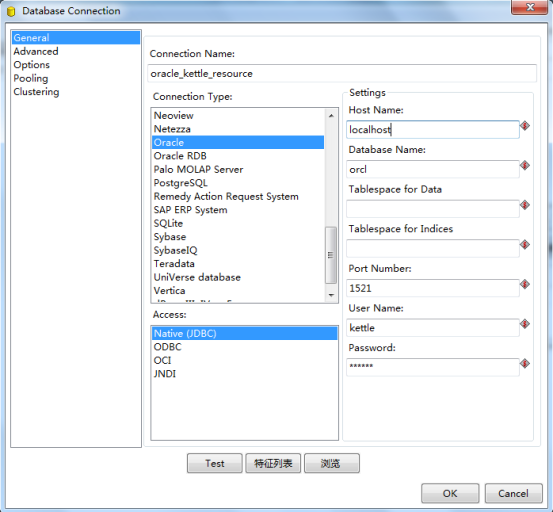Click connection type list scroll up arrow
Screen dimensions: 553x512
[331, 116]
